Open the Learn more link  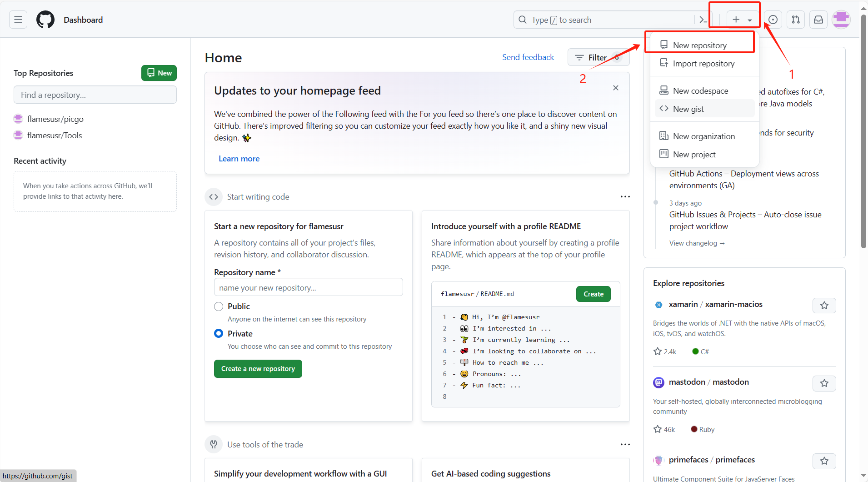click(x=239, y=159)
